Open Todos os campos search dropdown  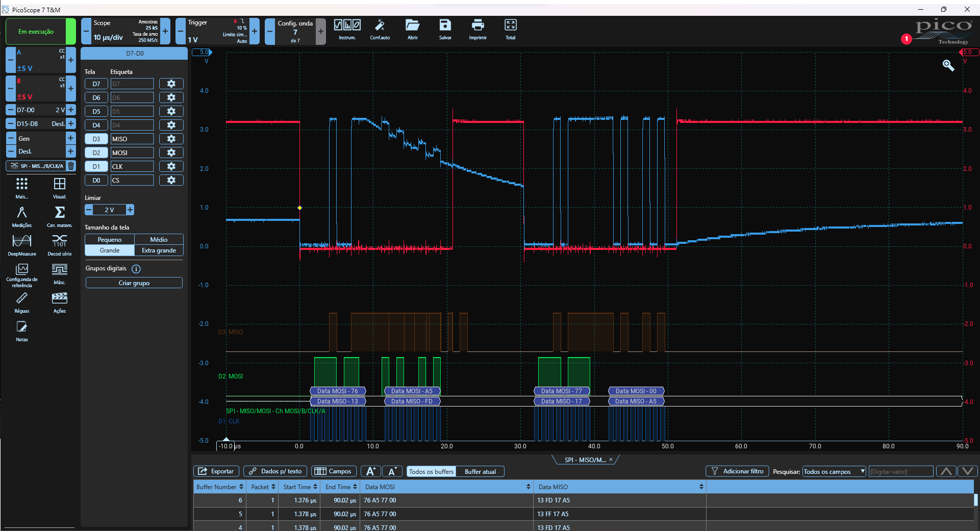point(834,471)
